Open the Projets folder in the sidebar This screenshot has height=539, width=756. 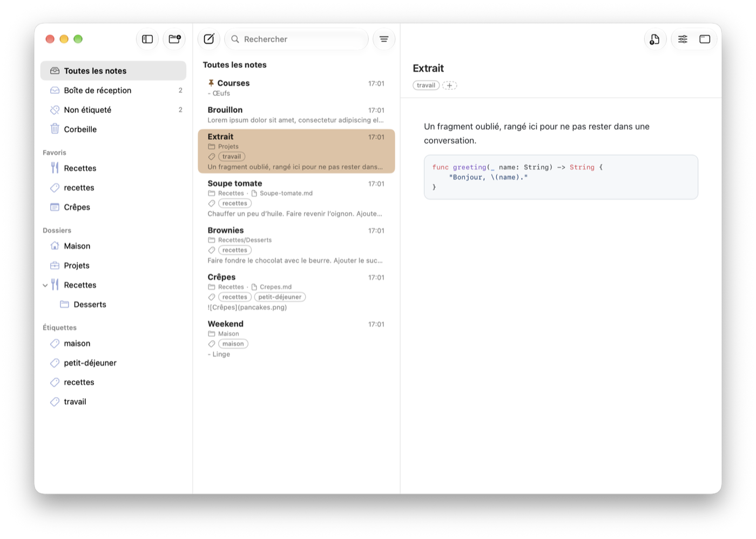pos(113,265)
